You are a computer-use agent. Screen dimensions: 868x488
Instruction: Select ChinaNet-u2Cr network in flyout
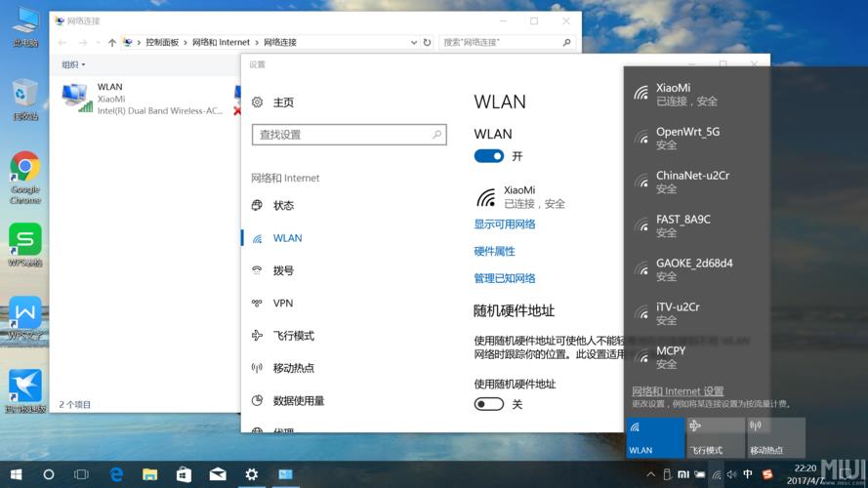pyautogui.click(x=697, y=182)
